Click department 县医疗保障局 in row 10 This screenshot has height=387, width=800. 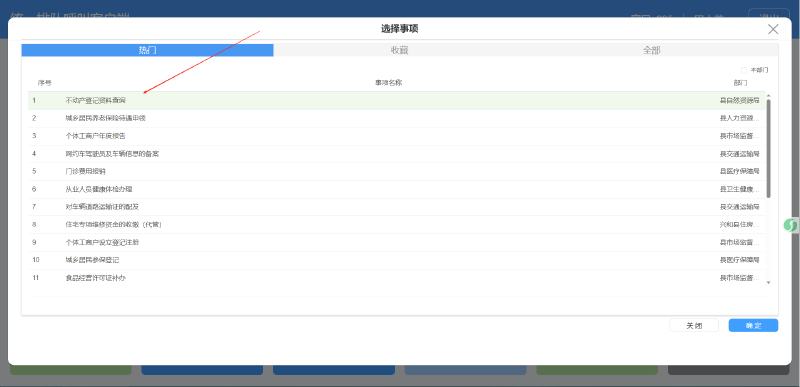pos(740,260)
